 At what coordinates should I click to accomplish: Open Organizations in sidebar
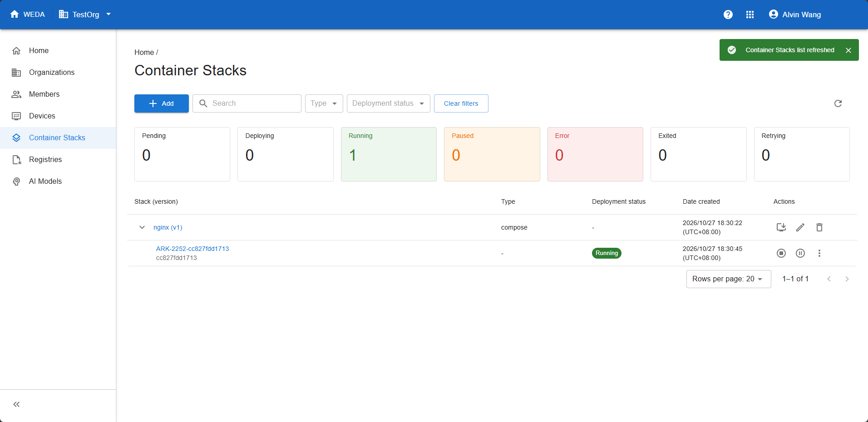coord(58,73)
